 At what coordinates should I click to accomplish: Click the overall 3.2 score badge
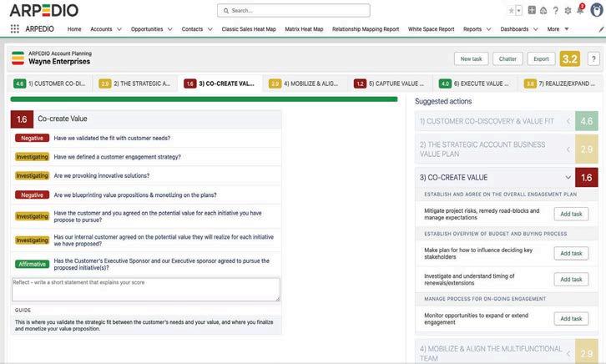pos(569,59)
